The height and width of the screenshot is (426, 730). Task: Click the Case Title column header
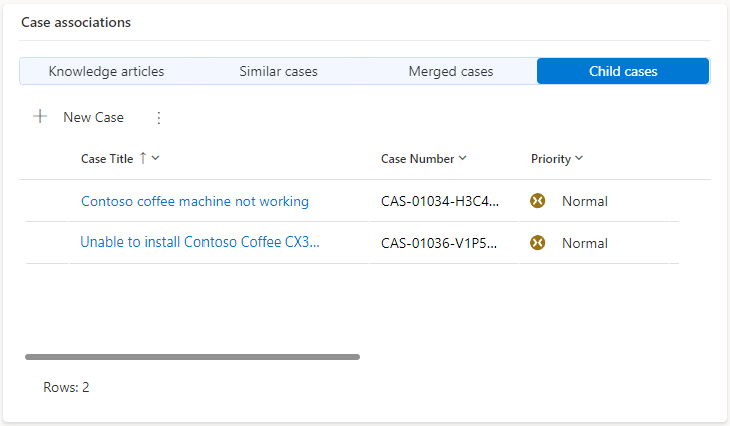107,159
